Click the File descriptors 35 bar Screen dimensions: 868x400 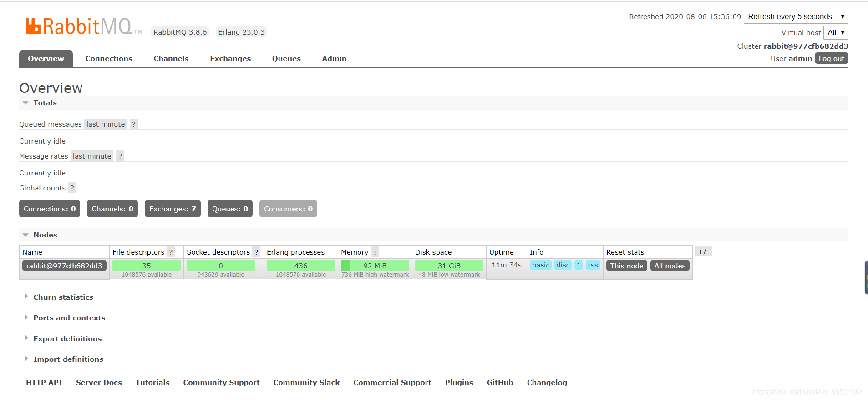point(147,266)
